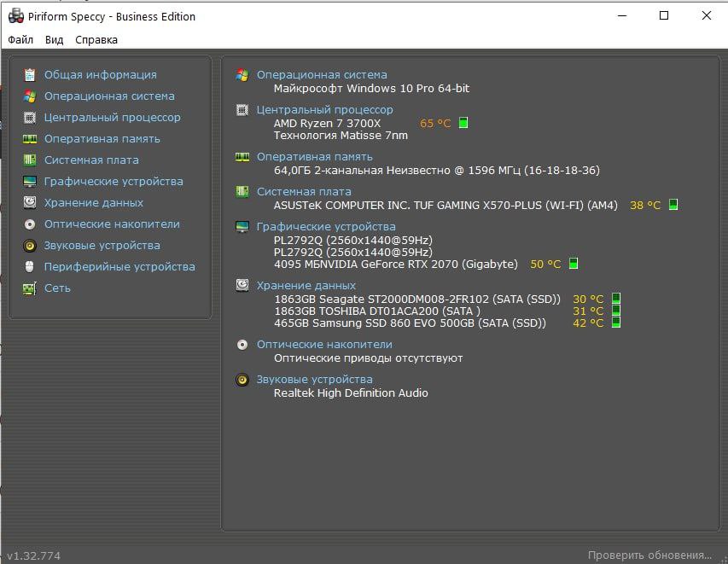Image resolution: width=728 pixels, height=564 pixels.
Task: Click the v1.32.774 version label
Action: point(33,555)
